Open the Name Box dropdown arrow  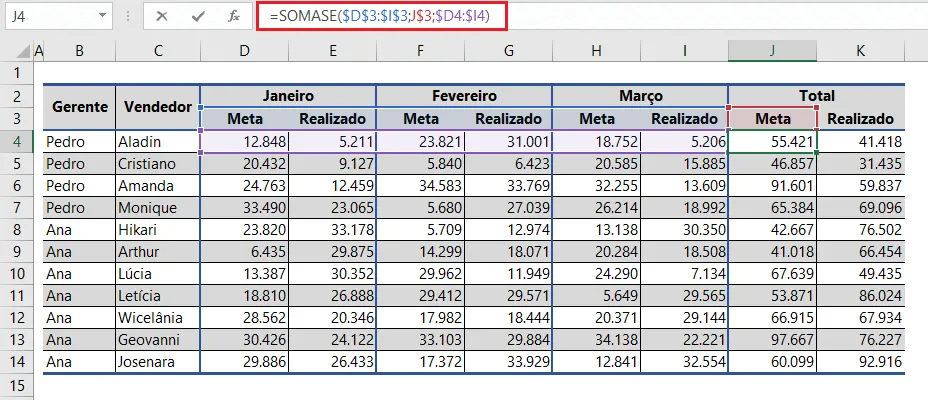[103, 16]
